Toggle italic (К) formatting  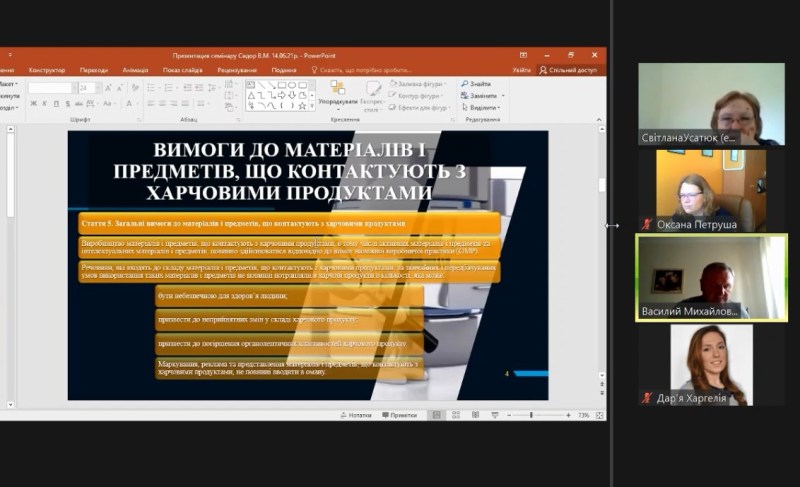(x=44, y=104)
